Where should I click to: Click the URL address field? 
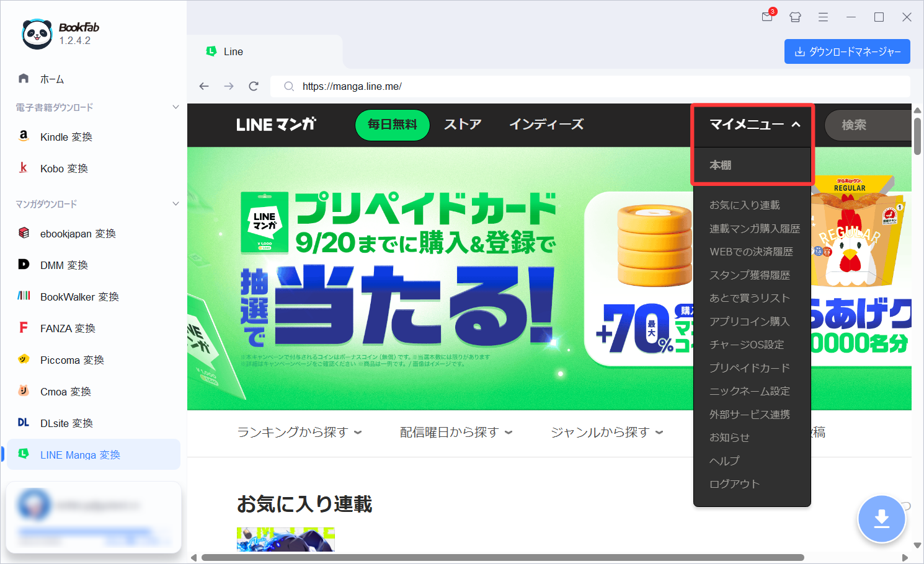click(589, 86)
